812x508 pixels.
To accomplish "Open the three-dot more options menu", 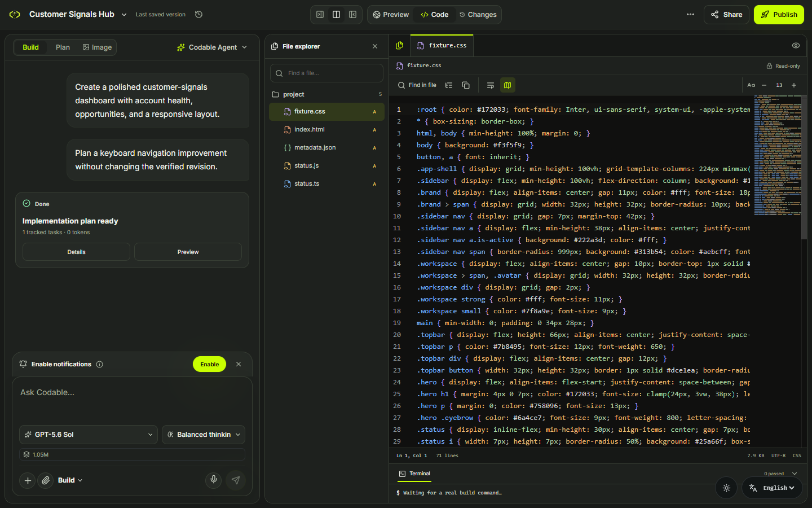I will 690,15.
